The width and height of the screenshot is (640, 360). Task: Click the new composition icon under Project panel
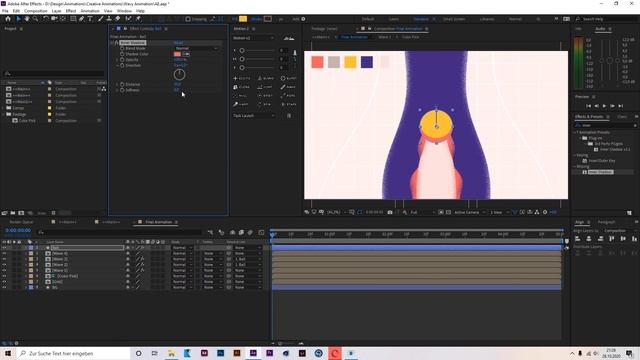click(x=21, y=213)
